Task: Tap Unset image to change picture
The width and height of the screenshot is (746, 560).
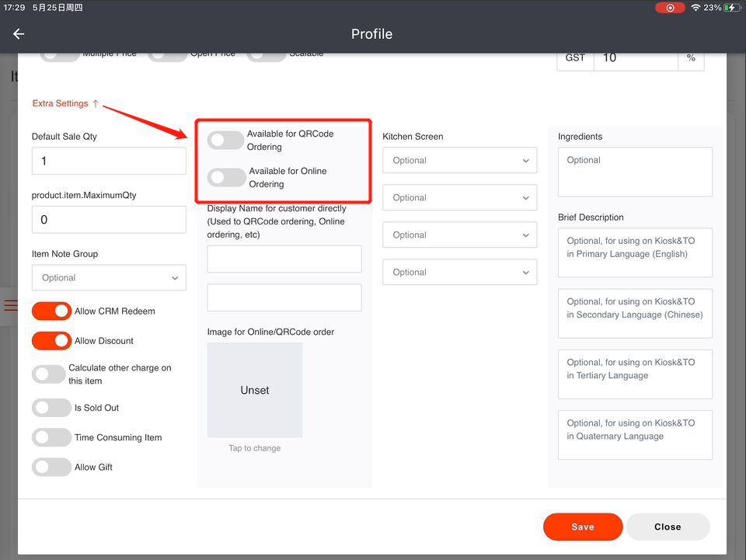Action: (255, 390)
